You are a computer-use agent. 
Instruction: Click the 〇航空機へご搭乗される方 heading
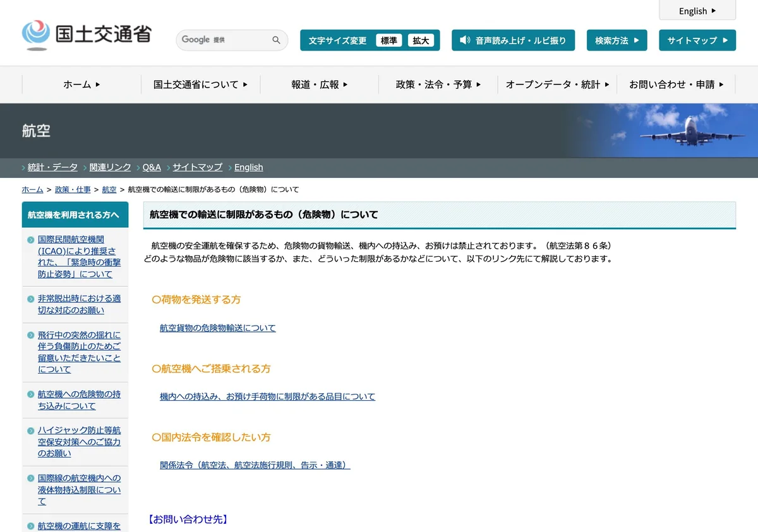pyautogui.click(x=211, y=368)
